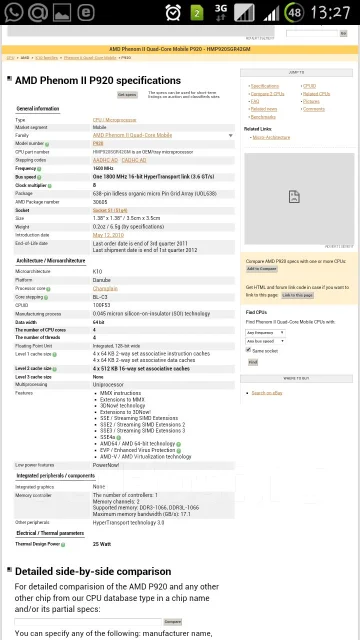The height and width of the screenshot is (640, 360).
Task: Click Phenom II Quad-Core Mobile breadcrumb link
Action: (x=90, y=58)
